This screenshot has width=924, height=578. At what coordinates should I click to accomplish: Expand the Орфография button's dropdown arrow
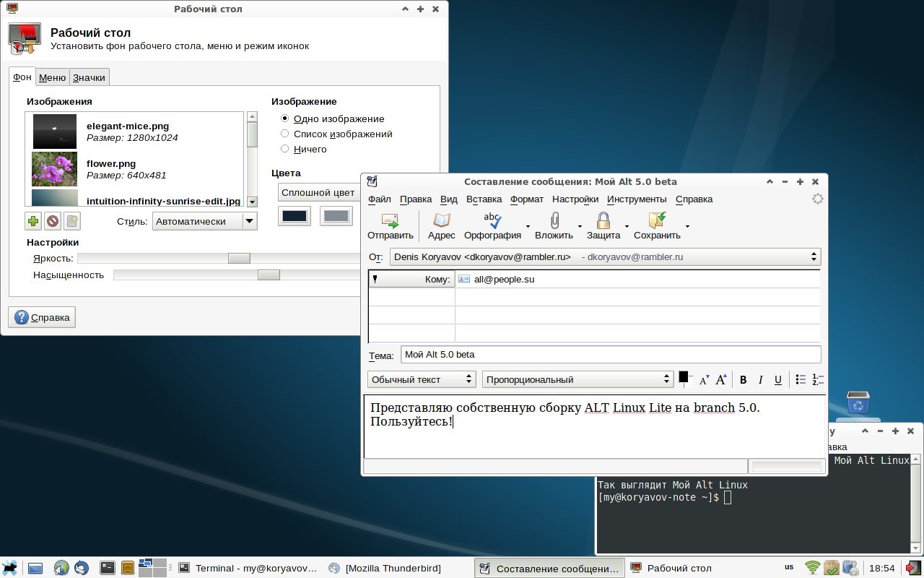point(528,226)
